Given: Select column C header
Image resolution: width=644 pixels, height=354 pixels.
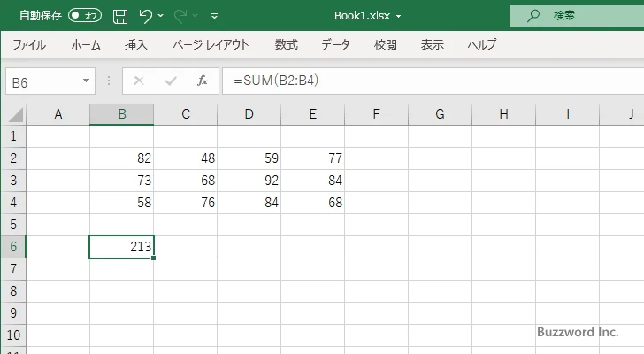Looking at the screenshot, I should 186,114.
